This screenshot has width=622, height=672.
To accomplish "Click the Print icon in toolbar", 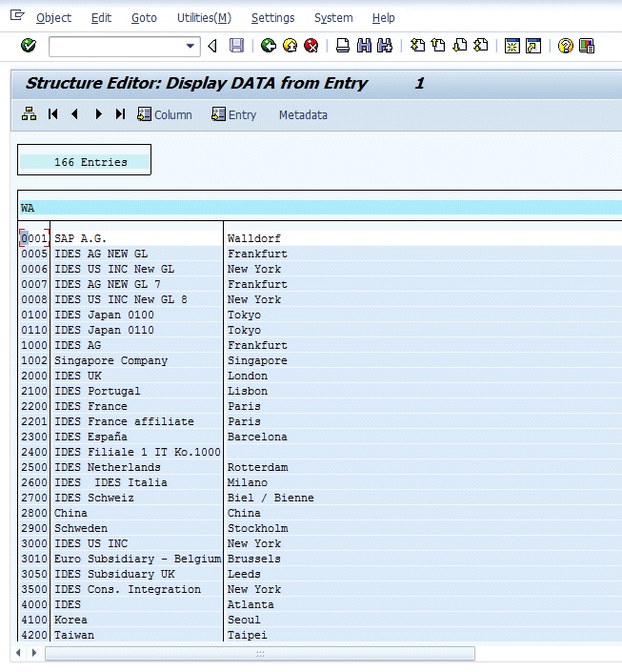I will (x=343, y=46).
